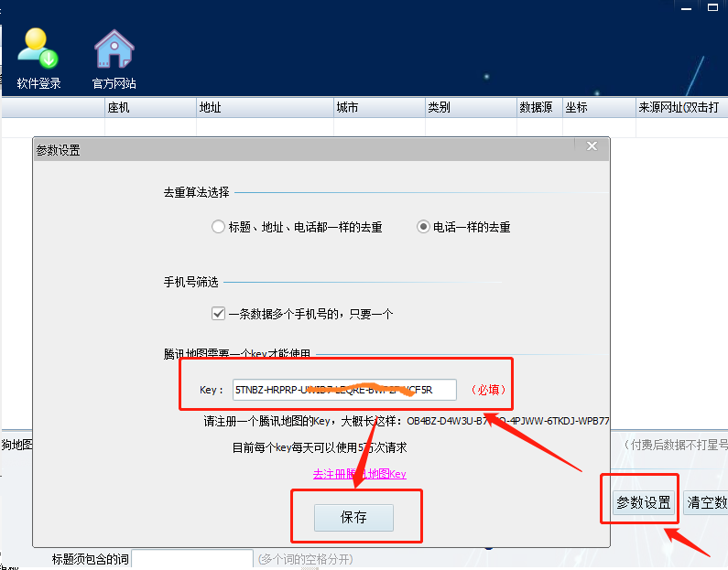
Task: Select the 数据源 column header
Action: 538,108
